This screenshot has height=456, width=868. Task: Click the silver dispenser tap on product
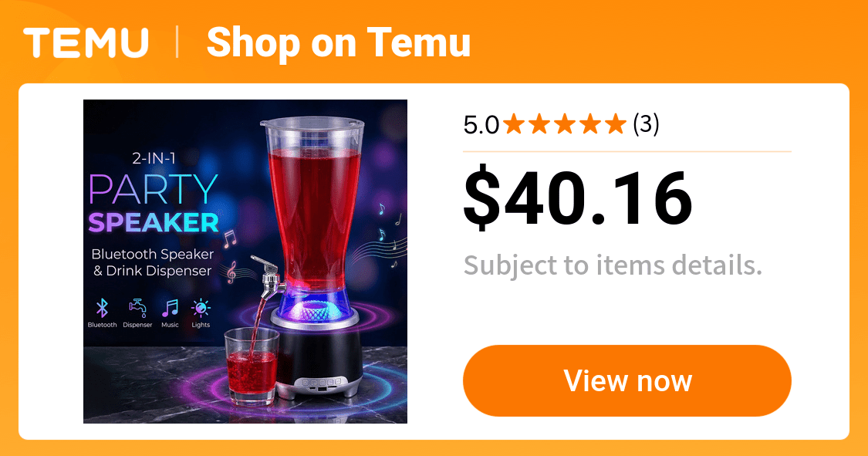[268, 274]
